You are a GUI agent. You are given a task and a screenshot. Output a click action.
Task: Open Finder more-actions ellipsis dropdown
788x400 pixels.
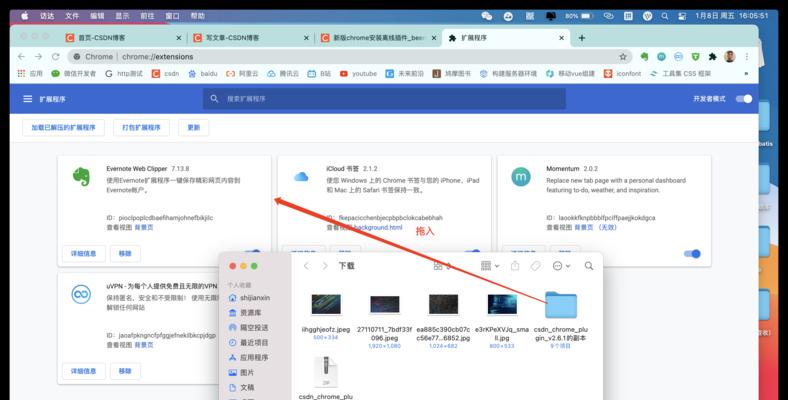[x=561, y=266]
